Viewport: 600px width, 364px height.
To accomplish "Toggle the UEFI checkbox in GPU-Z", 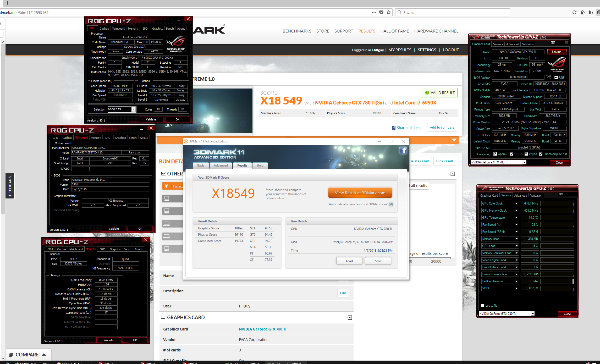I will (556, 78).
